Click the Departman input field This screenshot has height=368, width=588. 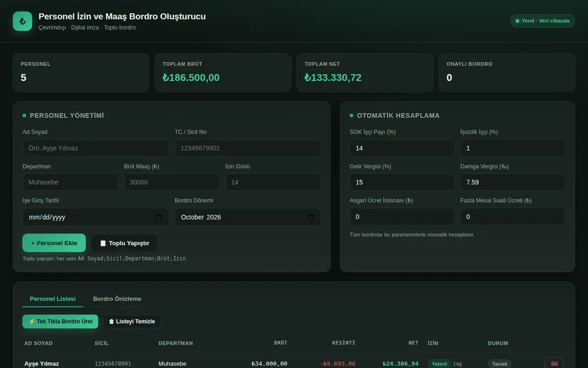[70, 182]
